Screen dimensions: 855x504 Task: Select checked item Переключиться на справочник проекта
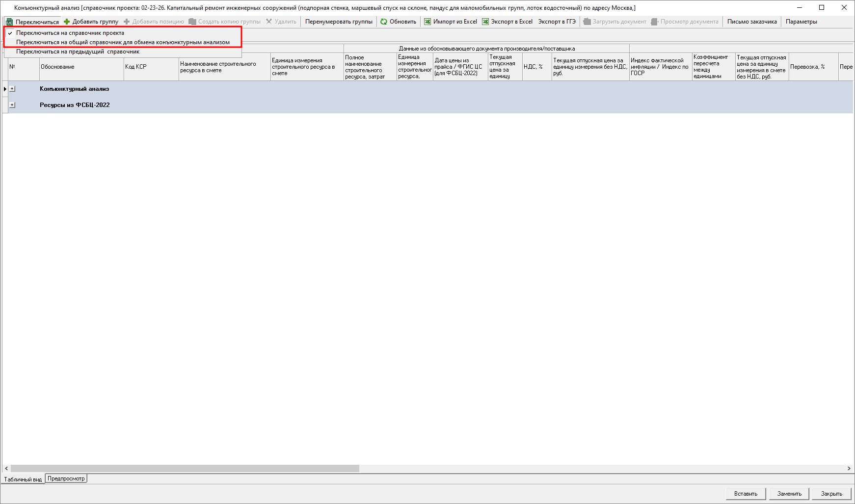(70, 33)
